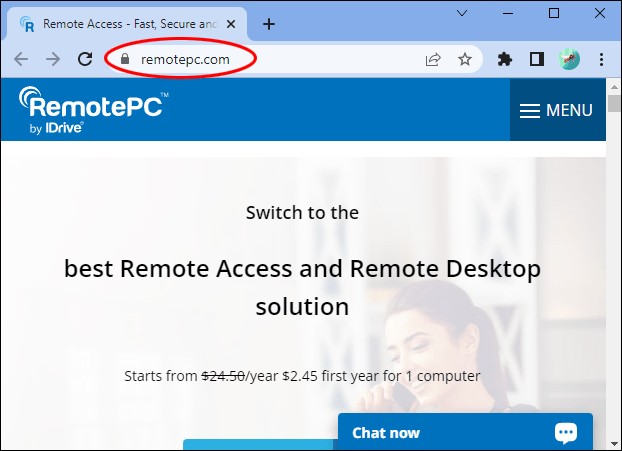Image resolution: width=622 pixels, height=451 pixels.
Task: Select the Remote Access tab
Action: click(x=120, y=24)
